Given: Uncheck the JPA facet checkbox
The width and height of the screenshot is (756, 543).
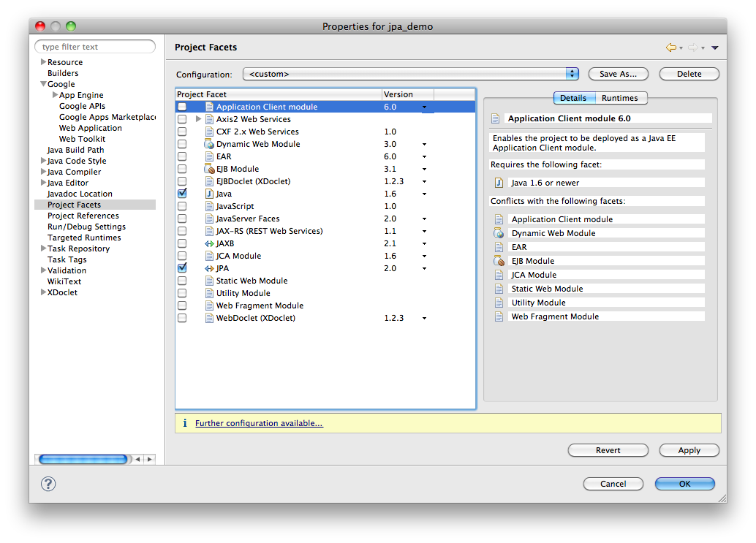Looking at the screenshot, I should click(x=182, y=268).
